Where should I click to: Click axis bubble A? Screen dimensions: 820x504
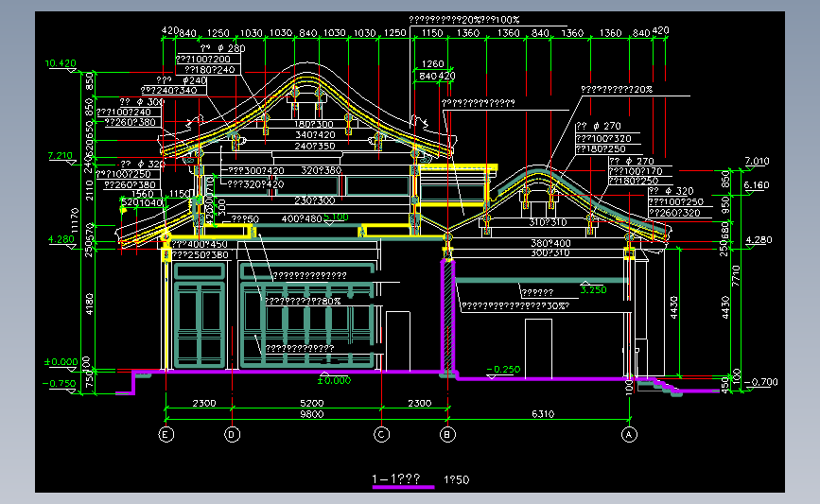coord(629,434)
